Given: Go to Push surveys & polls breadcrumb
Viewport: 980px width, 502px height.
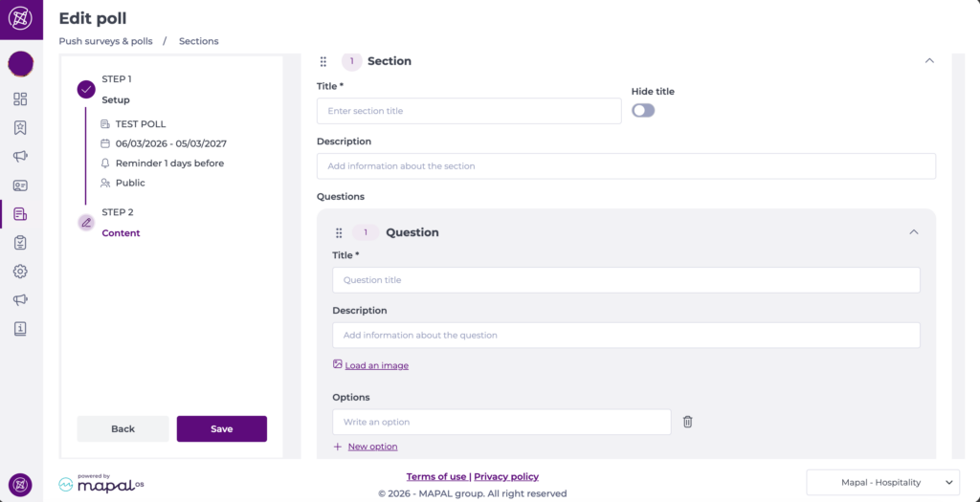Looking at the screenshot, I should (106, 41).
